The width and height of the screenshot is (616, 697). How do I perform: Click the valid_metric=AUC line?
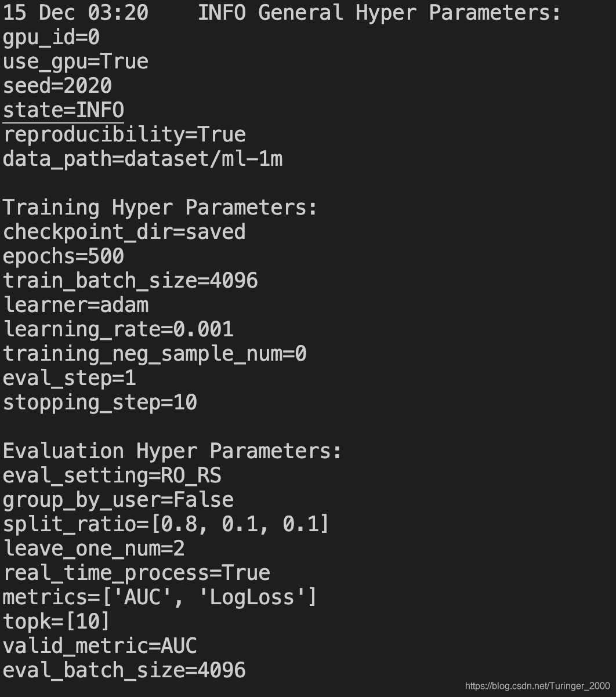(x=100, y=646)
